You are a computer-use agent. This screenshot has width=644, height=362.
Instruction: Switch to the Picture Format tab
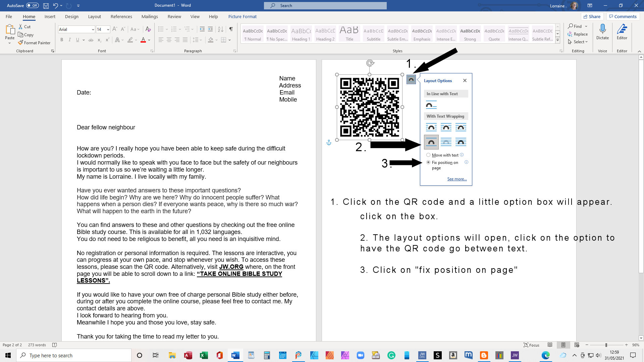[x=242, y=16]
